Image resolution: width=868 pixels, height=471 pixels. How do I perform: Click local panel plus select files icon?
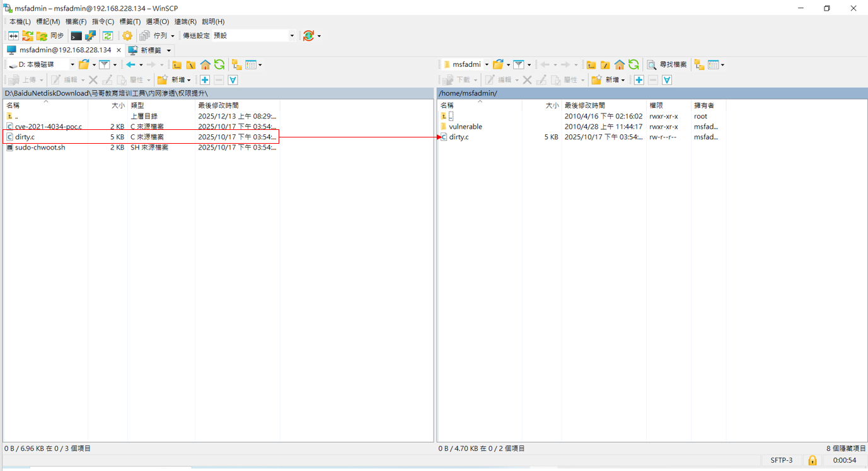(205, 80)
